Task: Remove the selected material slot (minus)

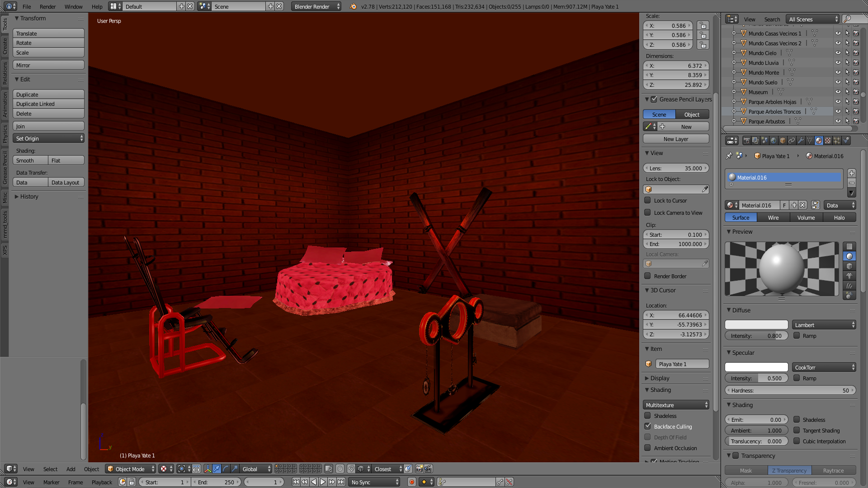Action: [852, 183]
